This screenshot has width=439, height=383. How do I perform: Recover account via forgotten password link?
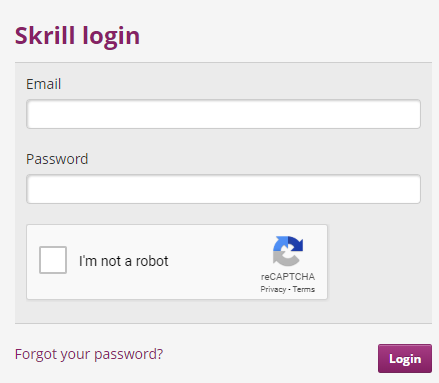click(89, 354)
